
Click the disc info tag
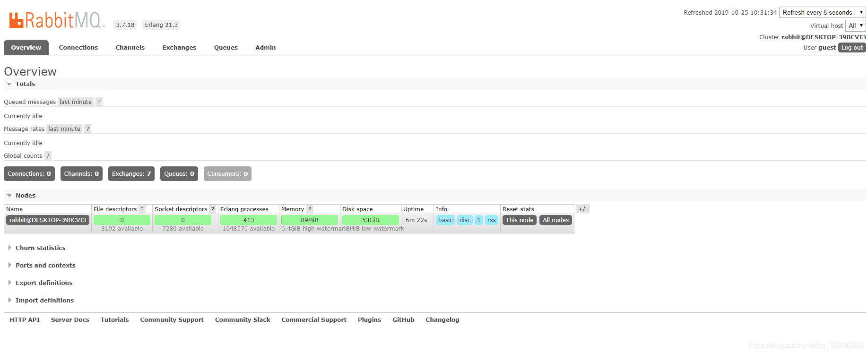click(x=465, y=220)
